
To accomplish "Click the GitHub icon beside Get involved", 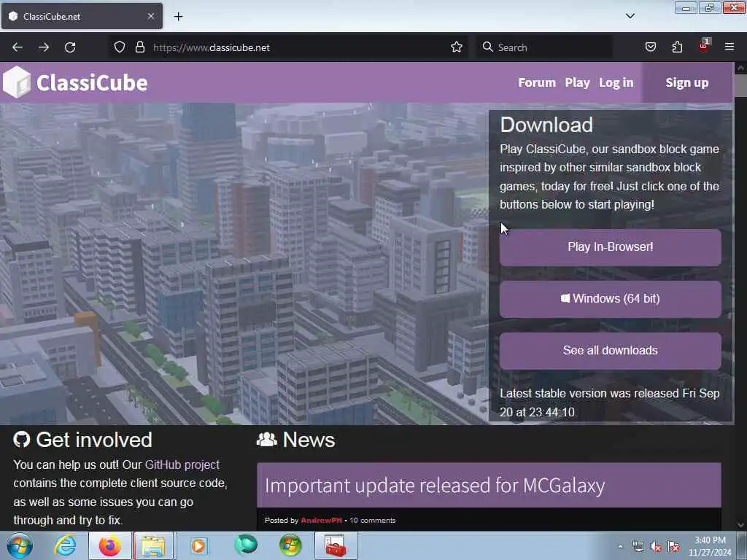I will 21,439.
